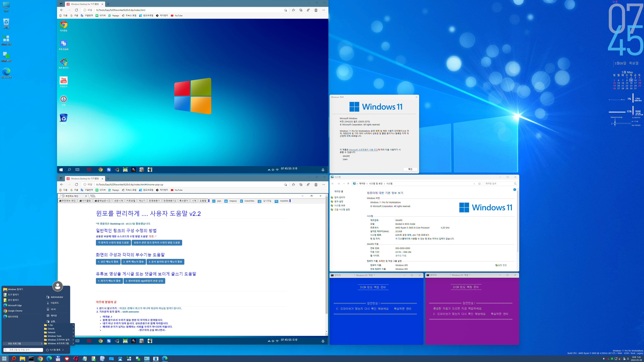Open a new tab in the bottom Edge window

[x=108, y=179]
